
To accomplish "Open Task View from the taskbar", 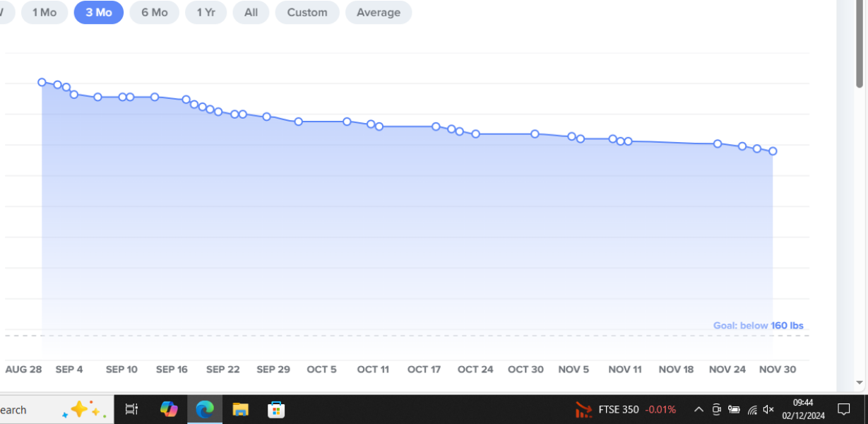I will [131, 409].
